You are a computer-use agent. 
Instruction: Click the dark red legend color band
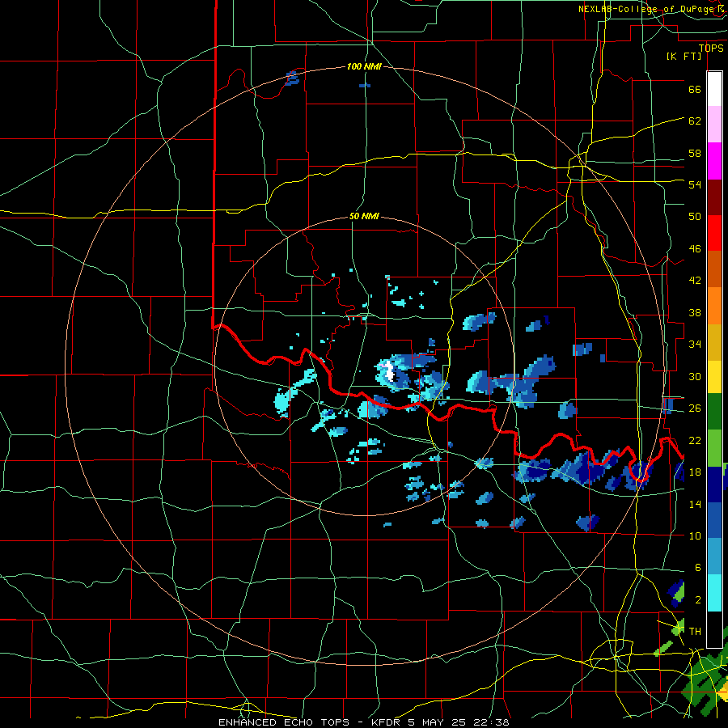tap(714, 197)
